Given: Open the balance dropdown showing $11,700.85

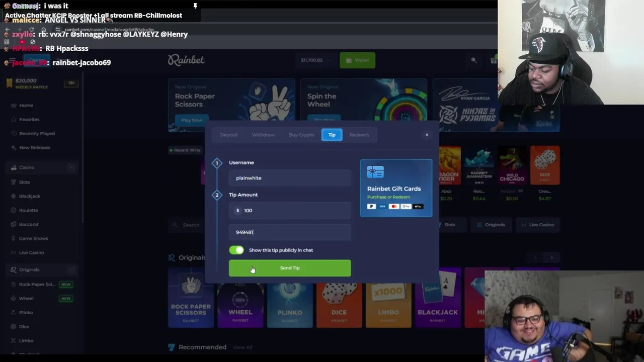Looking at the screenshot, I should point(316,60).
